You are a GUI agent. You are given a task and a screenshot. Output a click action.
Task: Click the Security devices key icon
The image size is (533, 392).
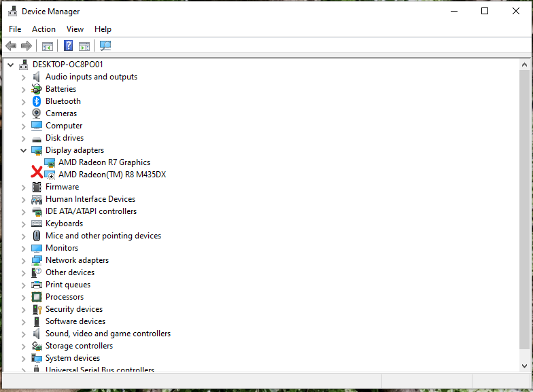tap(37, 309)
